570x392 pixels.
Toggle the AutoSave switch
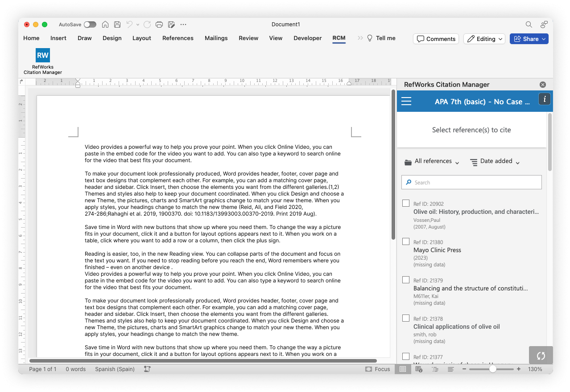[x=90, y=24]
